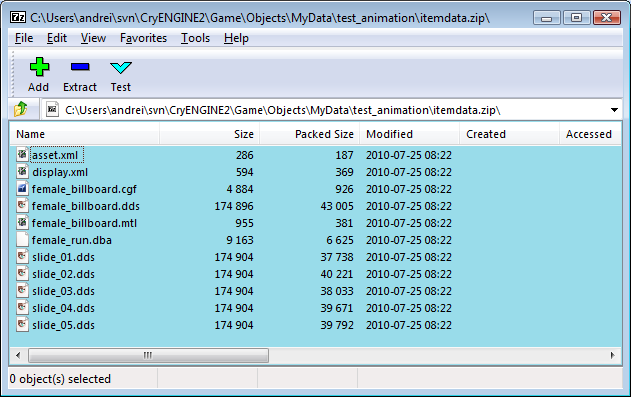Select the female_billboard.mtl file name
This screenshot has height=397, width=631.
(84, 223)
